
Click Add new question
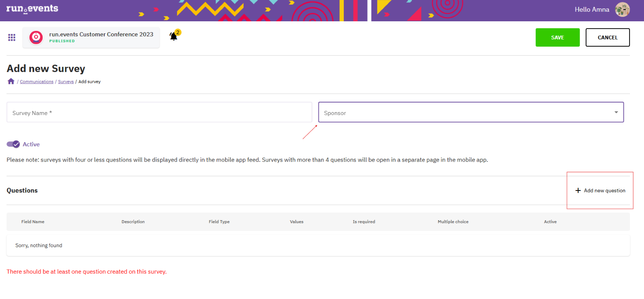click(x=600, y=190)
